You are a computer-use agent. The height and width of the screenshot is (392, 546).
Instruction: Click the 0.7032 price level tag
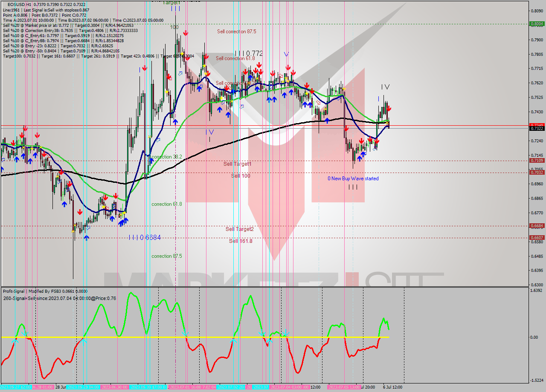(x=537, y=173)
